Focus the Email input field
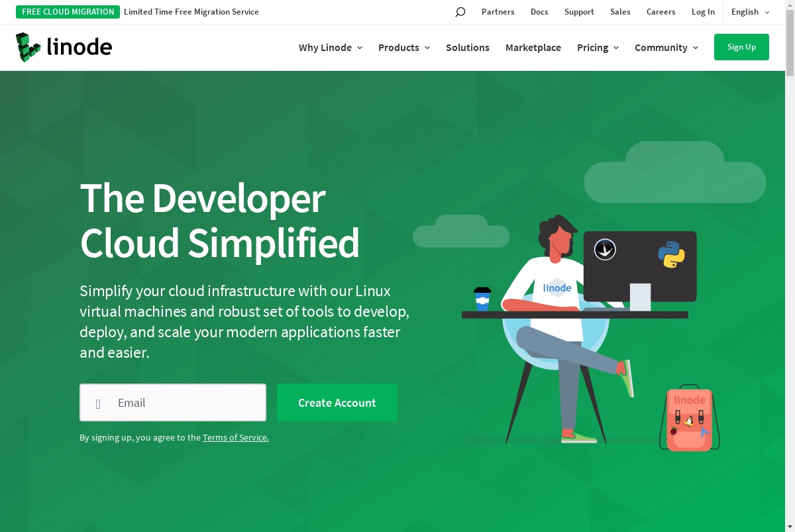Viewport: 795px width, 532px height. [x=173, y=403]
